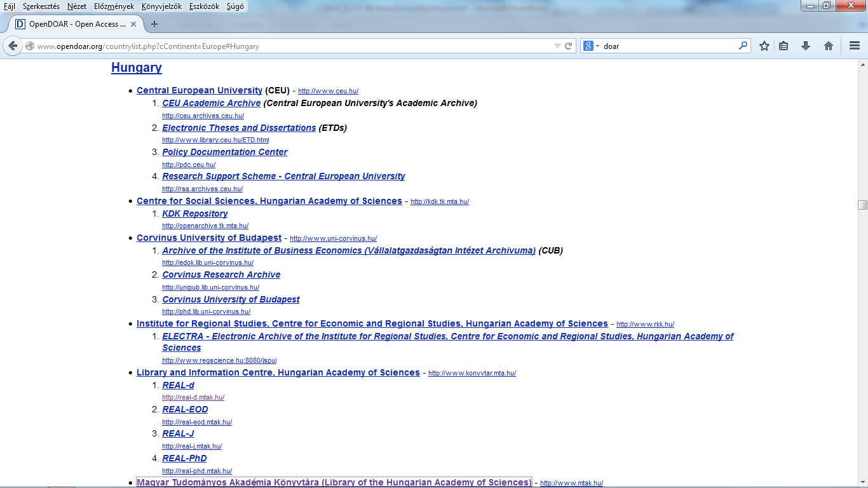
Task: Open KDK Repository link
Action: pos(195,213)
